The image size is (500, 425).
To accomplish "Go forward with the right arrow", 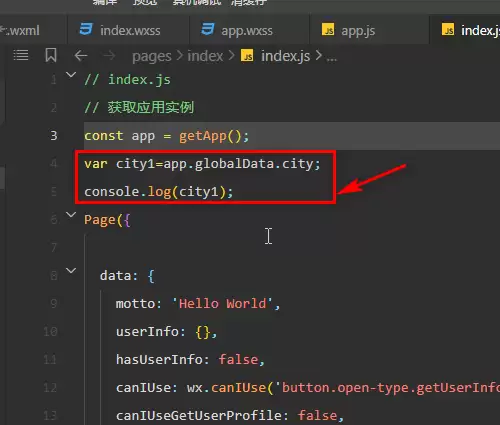I will [x=109, y=56].
